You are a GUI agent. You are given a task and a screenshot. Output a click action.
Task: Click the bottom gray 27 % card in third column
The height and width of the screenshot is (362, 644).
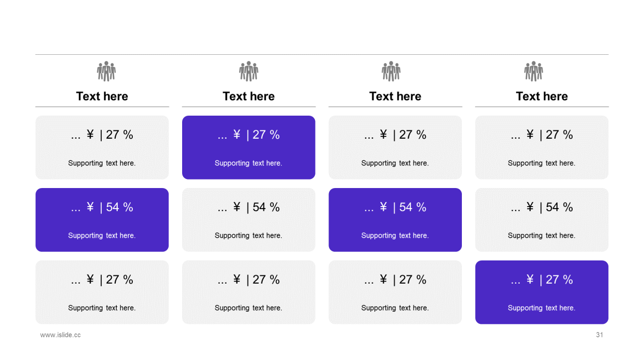tap(395, 292)
